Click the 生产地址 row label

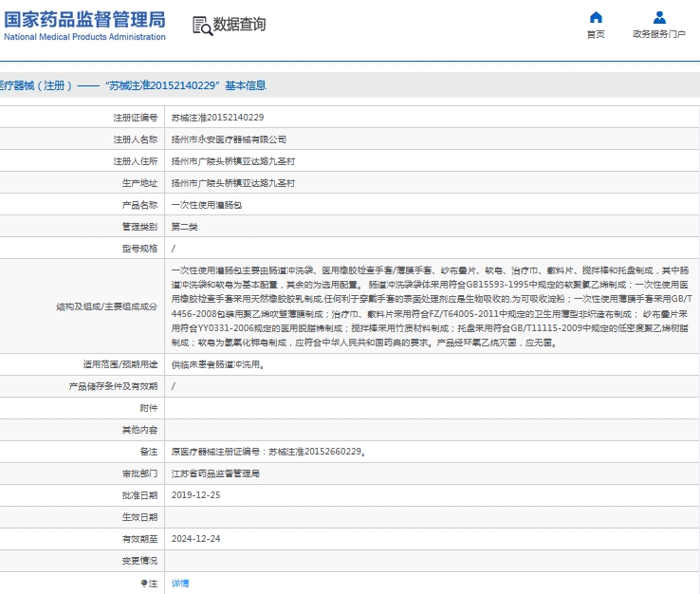pos(139,183)
